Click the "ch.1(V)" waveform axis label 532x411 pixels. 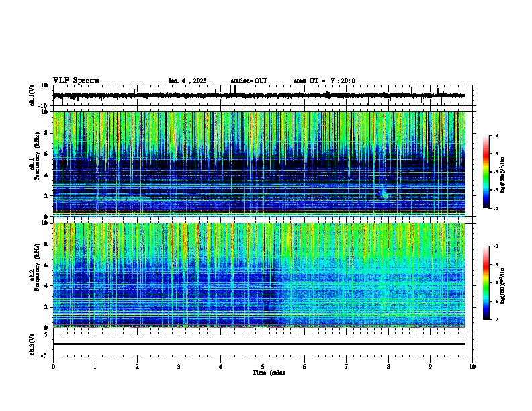[x=32, y=95]
